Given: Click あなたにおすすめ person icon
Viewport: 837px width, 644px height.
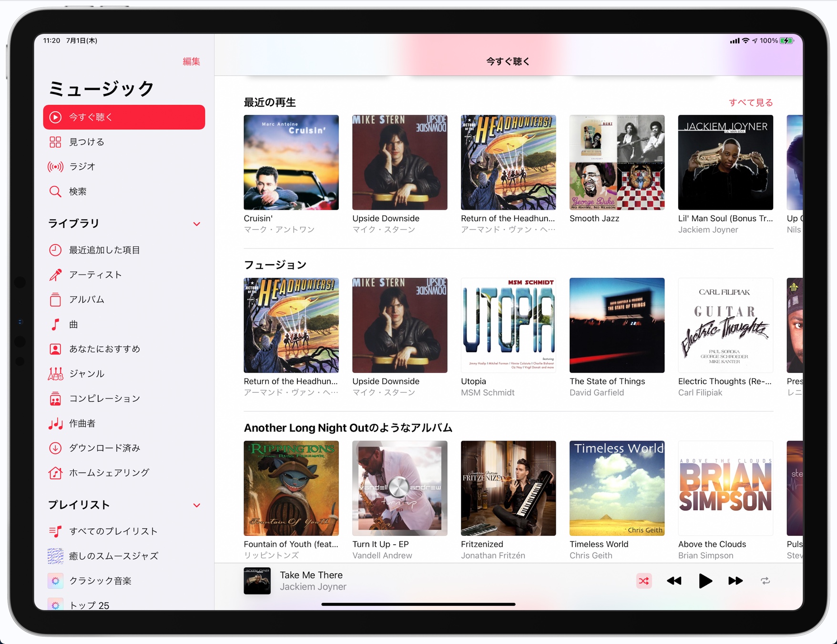Looking at the screenshot, I should (55, 349).
